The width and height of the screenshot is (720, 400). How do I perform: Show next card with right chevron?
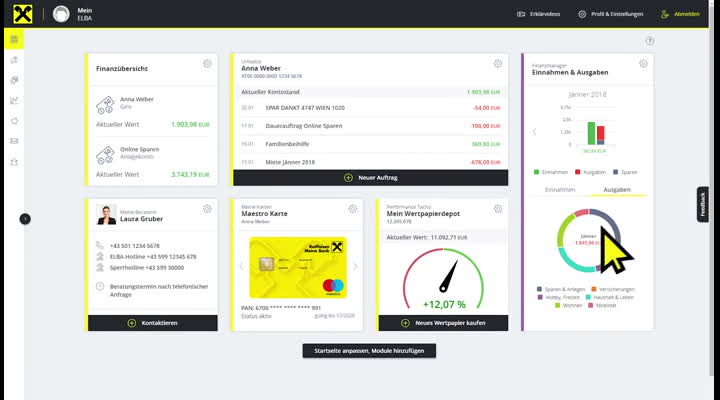[x=356, y=266]
